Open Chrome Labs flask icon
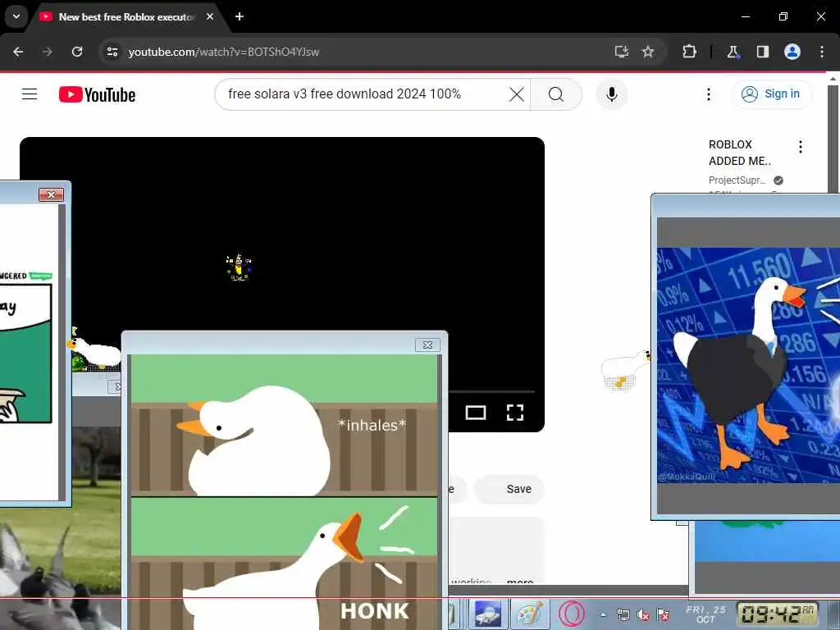 (x=733, y=52)
